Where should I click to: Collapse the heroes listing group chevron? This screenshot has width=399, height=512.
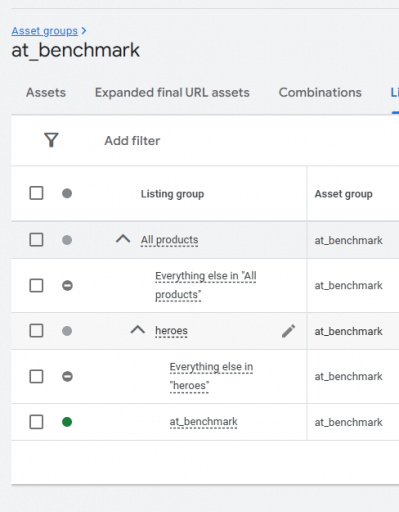pos(138,330)
